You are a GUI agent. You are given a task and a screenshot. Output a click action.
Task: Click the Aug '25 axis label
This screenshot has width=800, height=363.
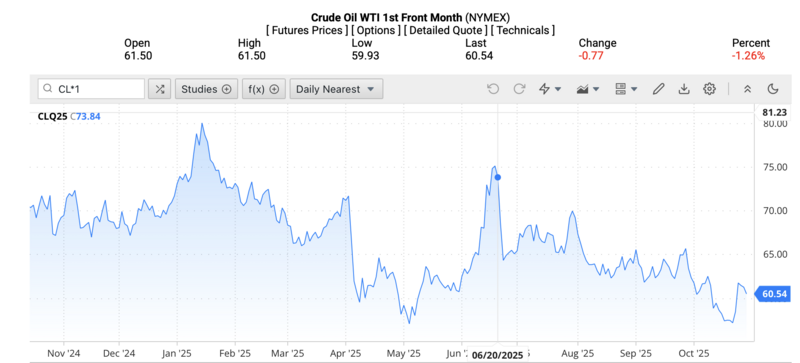pos(577,353)
